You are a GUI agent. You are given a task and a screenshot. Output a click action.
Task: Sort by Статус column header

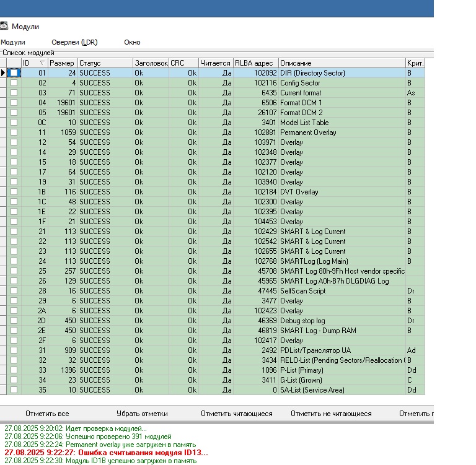pyautogui.click(x=105, y=63)
